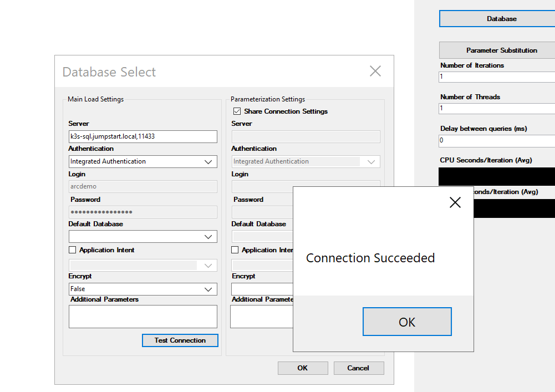
Task: Cancel the Database Select dialog
Action: coord(359,368)
